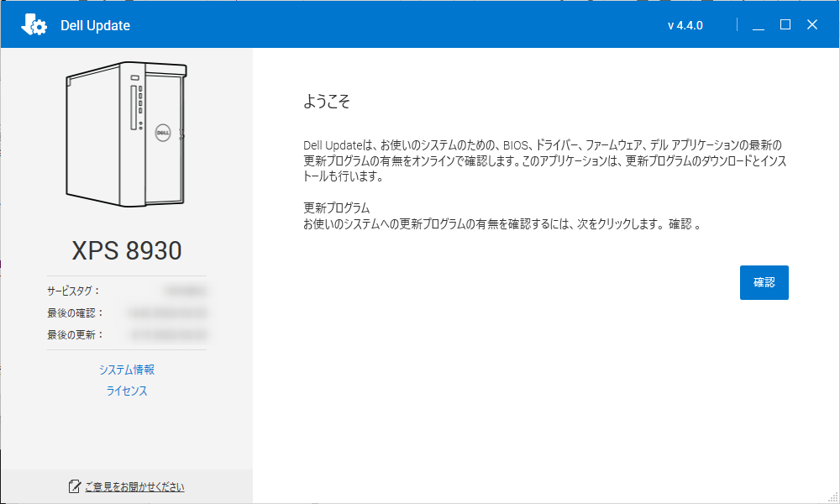The width and height of the screenshot is (840, 504).
Task: Click the feedback pencil icon
Action: tap(75, 486)
